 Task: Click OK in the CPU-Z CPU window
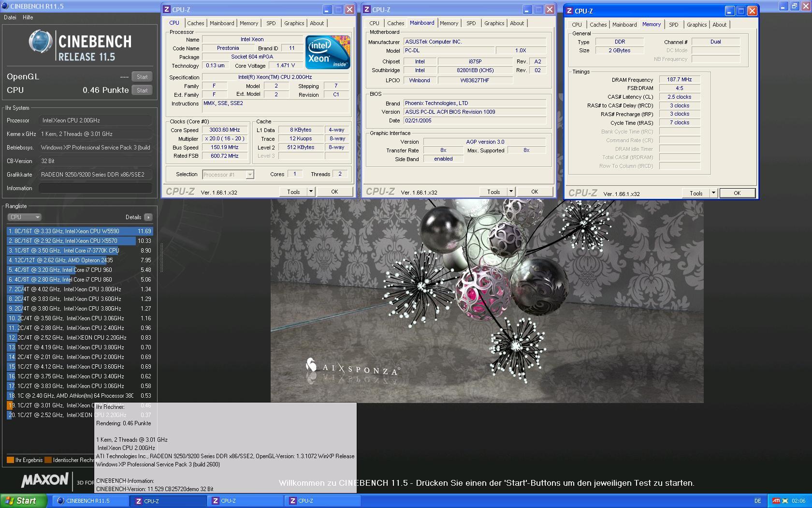point(334,192)
